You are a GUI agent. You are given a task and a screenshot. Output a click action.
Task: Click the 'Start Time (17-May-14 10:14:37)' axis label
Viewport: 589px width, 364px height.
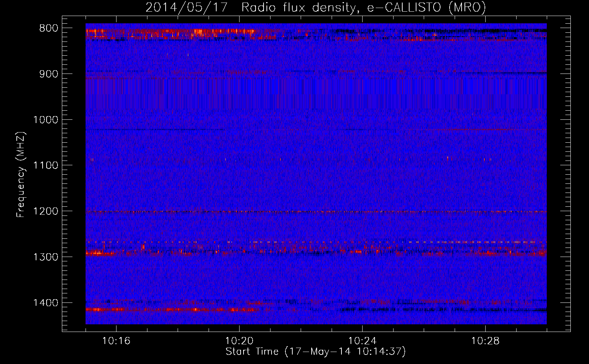tap(316, 352)
